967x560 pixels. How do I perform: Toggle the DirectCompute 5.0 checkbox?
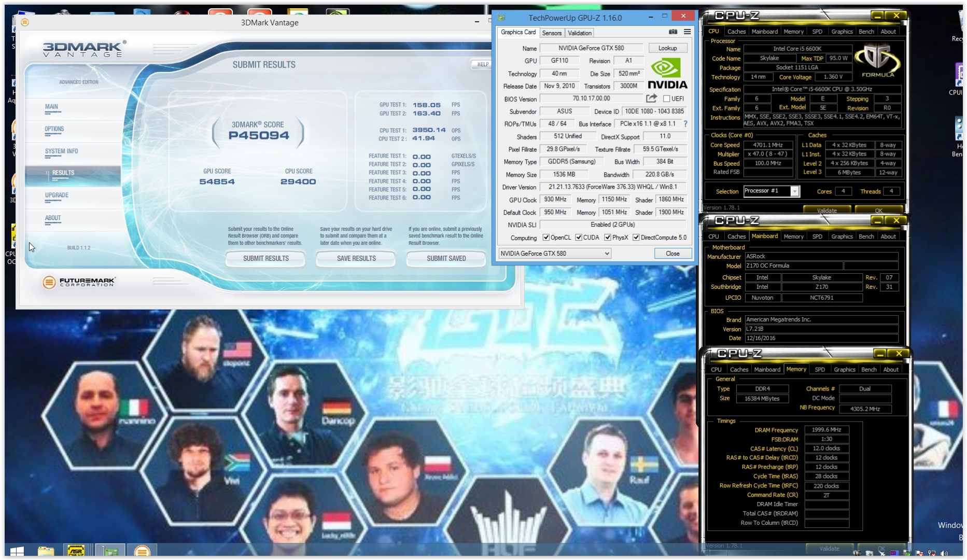[x=636, y=237]
